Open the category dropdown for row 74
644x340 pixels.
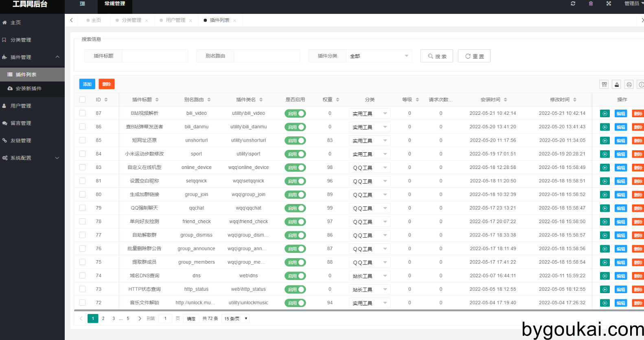pos(370,276)
